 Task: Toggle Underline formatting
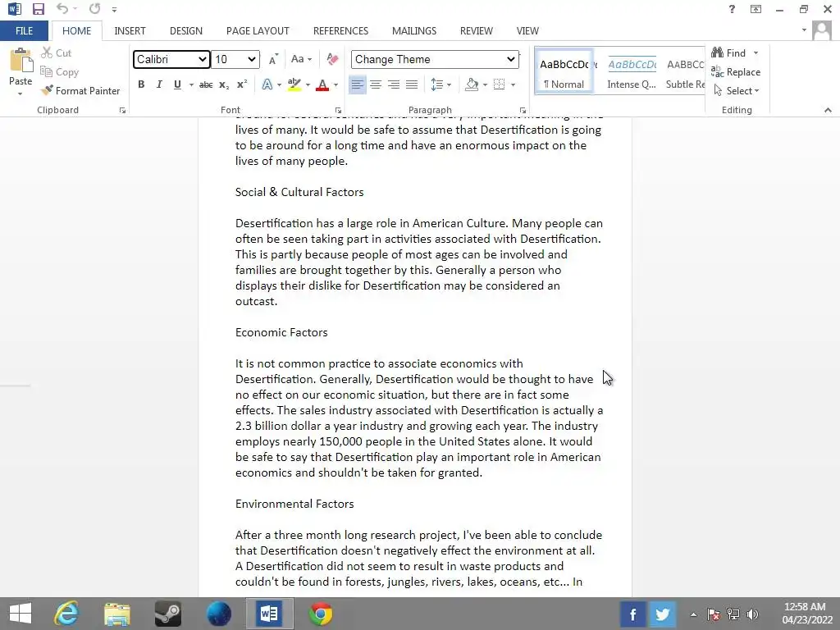[x=177, y=84]
